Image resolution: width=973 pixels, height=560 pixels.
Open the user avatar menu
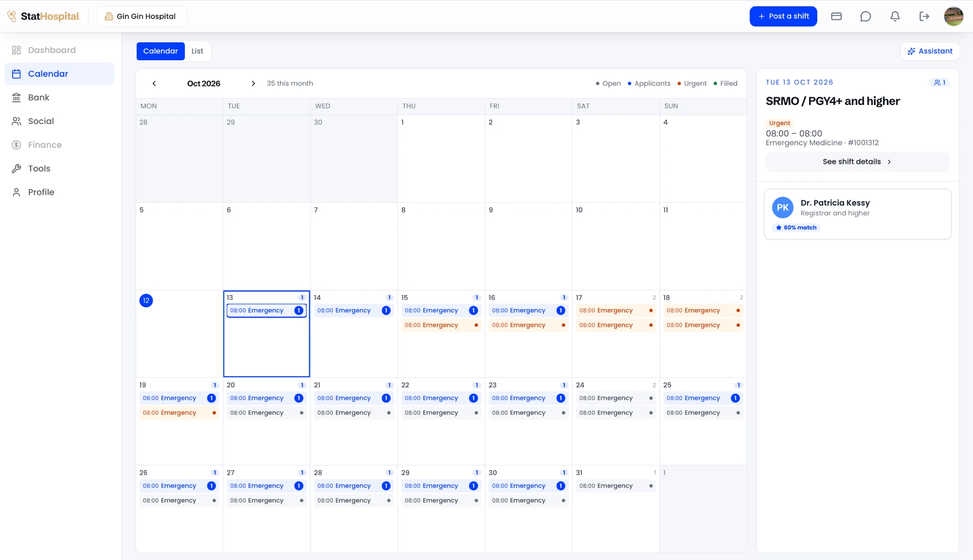[954, 17]
